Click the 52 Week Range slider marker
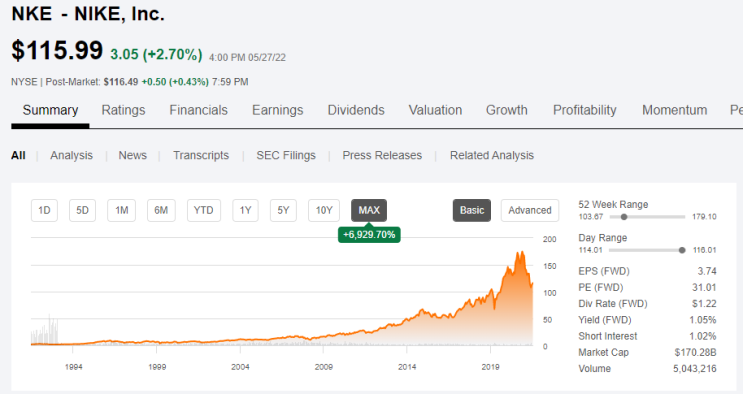The width and height of the screenshot is (743, 394). (624, 217)
